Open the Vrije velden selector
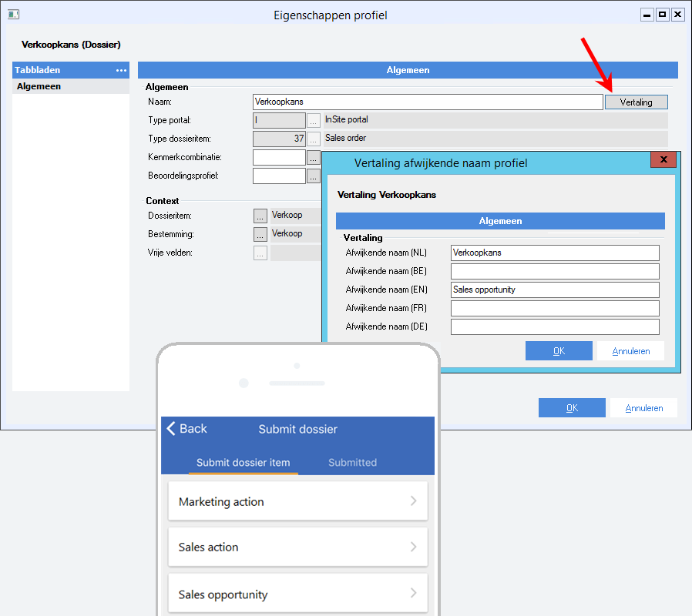The height and width of the screenshot is (616, 692). point(260,252)
